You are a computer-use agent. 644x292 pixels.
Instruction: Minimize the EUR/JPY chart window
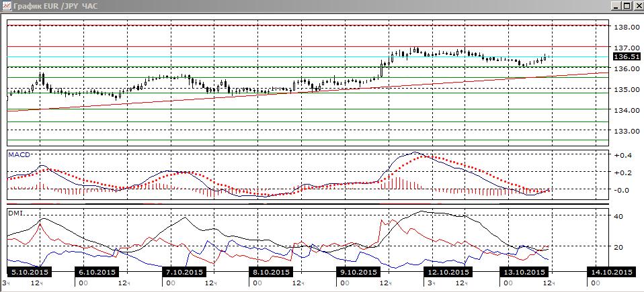[x=616, y=6]
